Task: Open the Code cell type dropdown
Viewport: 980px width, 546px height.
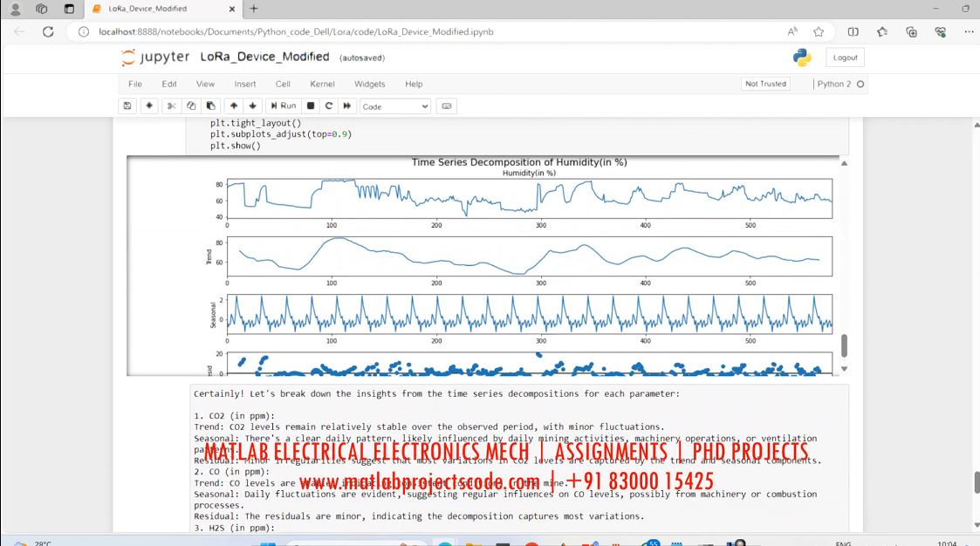Action: (395, 106)
